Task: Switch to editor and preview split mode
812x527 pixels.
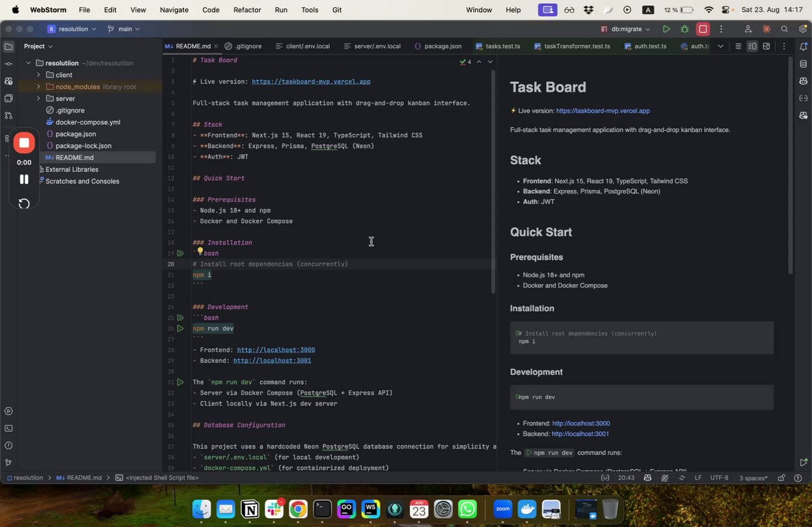Action: (x=752, y=46)
